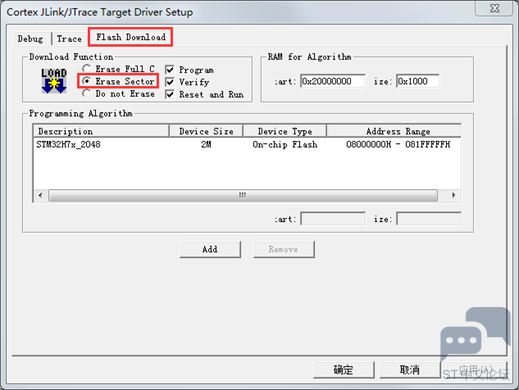
Task: Click the chat bubble watermark icon
Action: coord(475,335)
